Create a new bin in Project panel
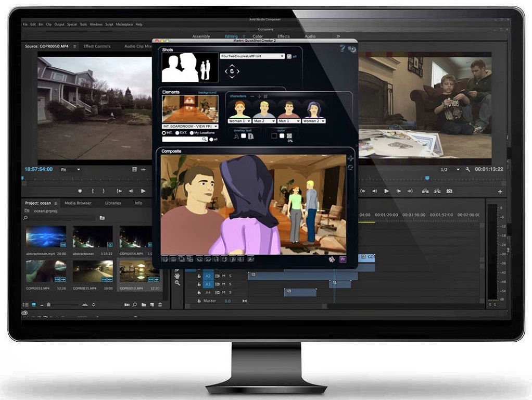 coord(144,305)
